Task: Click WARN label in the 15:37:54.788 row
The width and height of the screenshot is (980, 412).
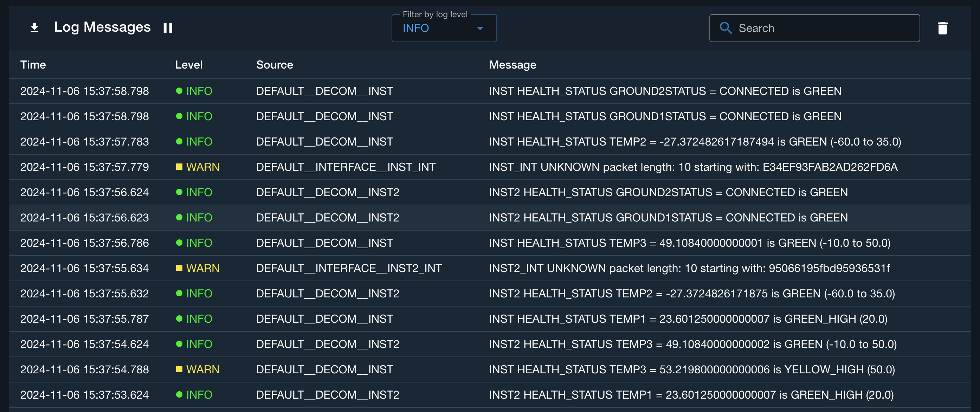Action: (203, 369)
